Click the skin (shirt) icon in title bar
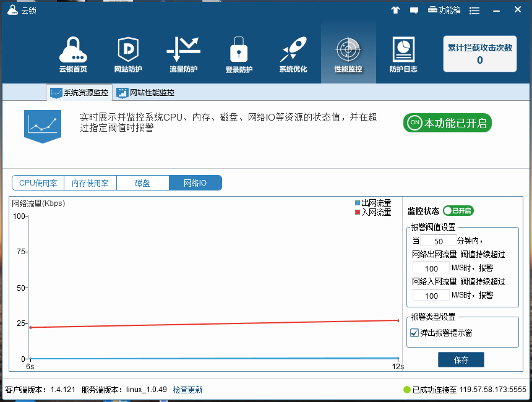The height and width of the screenshot is (402, 532). tap(396, 11)
